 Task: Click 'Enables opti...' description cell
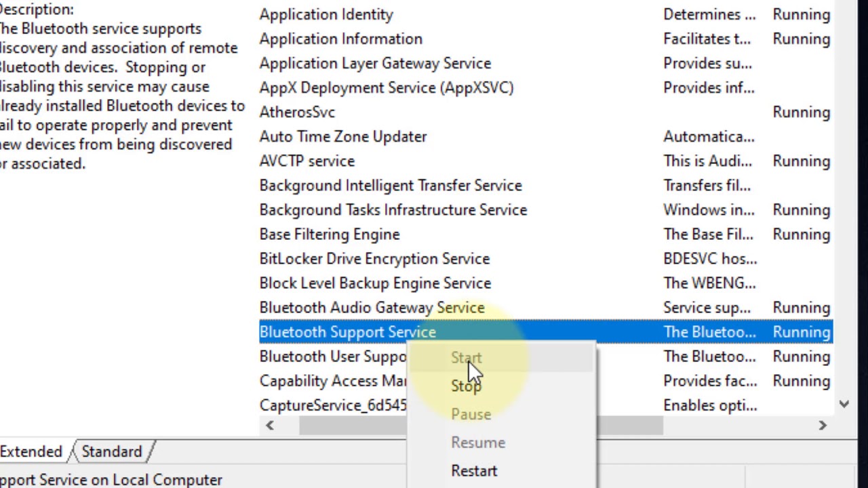[x=710, y=405]
